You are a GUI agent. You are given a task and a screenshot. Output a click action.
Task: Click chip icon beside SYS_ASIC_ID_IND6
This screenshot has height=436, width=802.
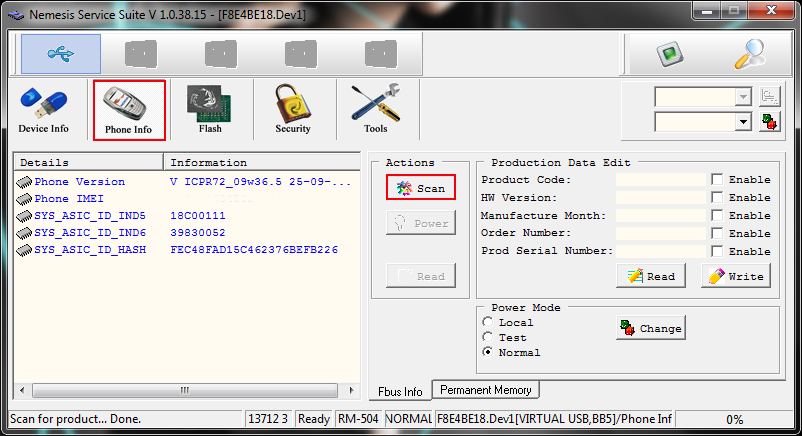[x=24, y=233]
